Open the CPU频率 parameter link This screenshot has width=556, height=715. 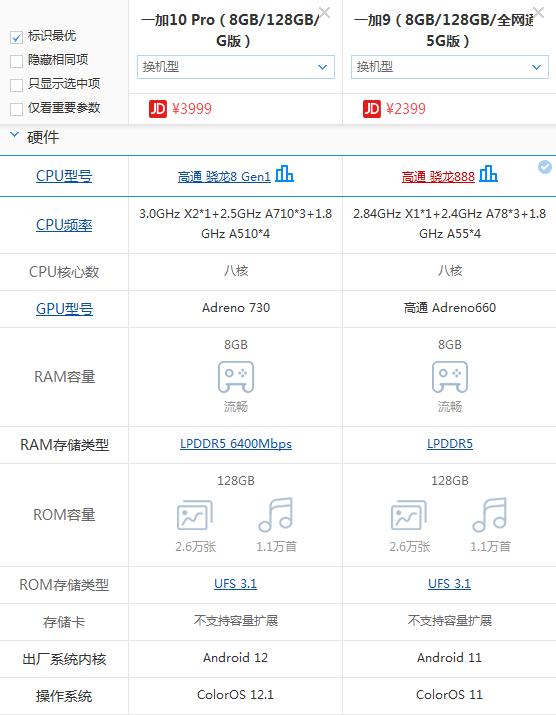click(64, 225)
